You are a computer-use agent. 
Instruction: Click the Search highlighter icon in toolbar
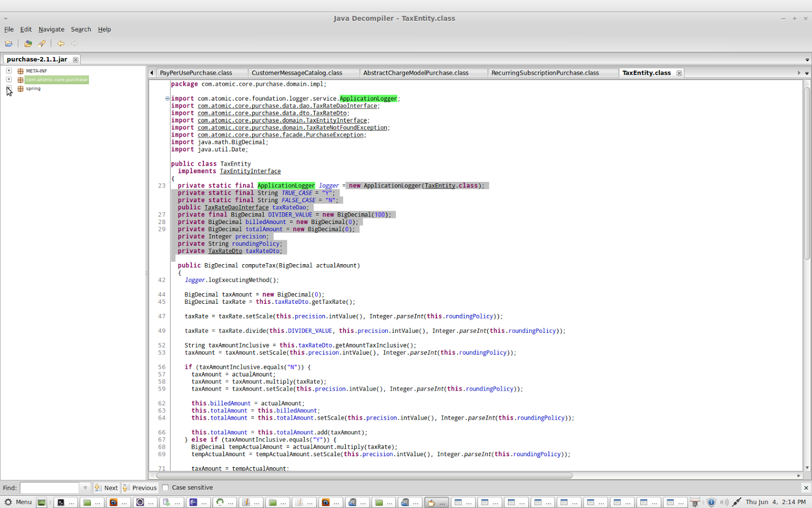tap(42, 44)
